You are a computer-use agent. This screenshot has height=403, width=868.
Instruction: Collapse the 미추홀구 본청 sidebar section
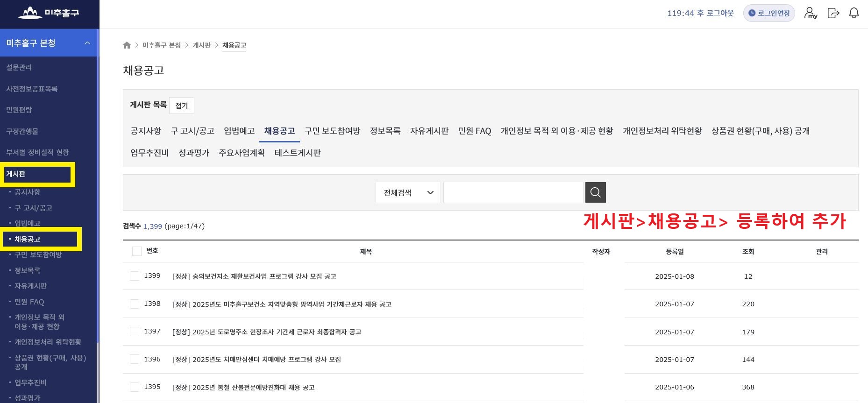87,43
